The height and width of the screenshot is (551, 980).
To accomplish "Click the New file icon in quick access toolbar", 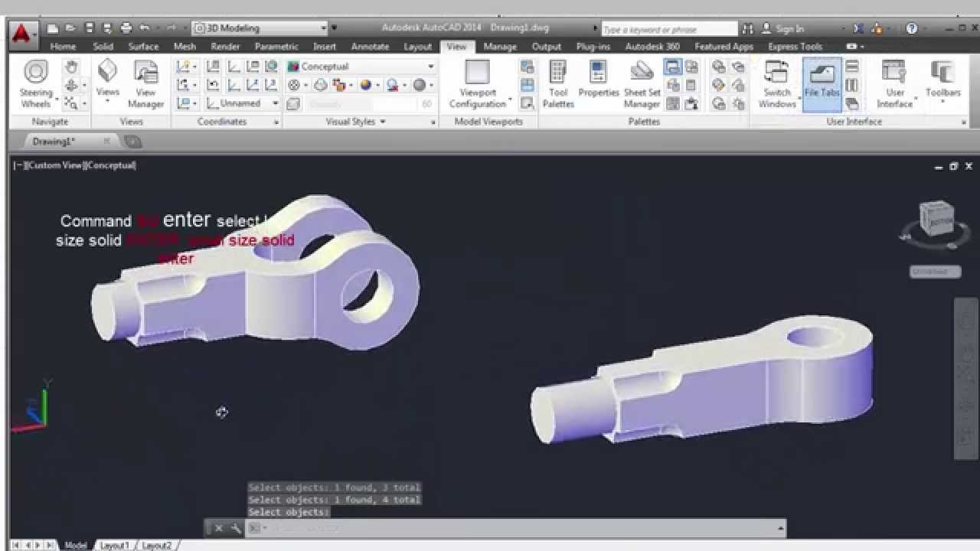I will [x=53, y=28].
